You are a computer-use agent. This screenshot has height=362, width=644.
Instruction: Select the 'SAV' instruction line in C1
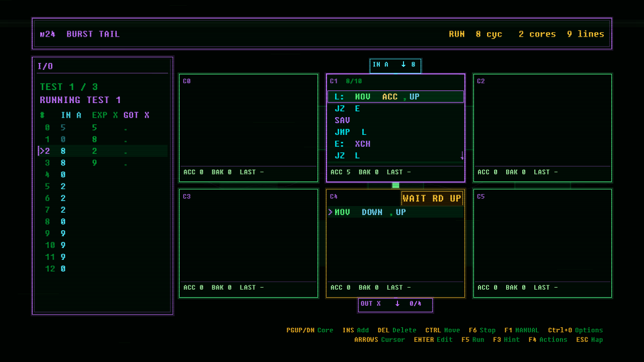pos(395,120)
